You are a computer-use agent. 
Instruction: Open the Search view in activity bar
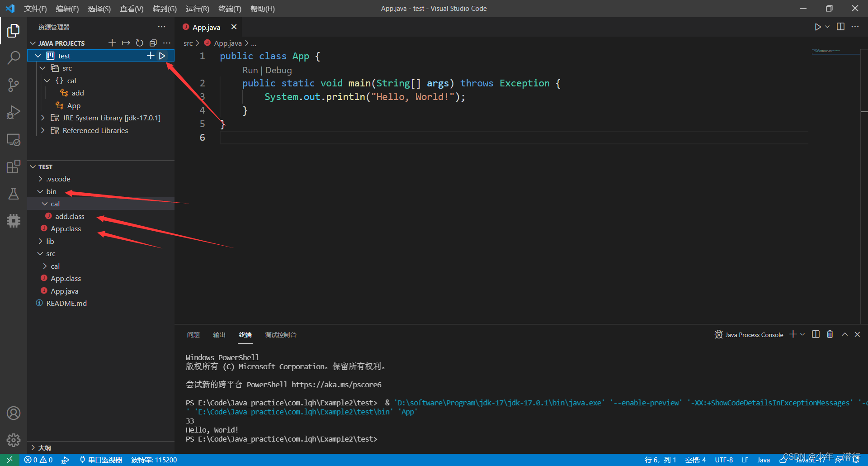point(14,57)
